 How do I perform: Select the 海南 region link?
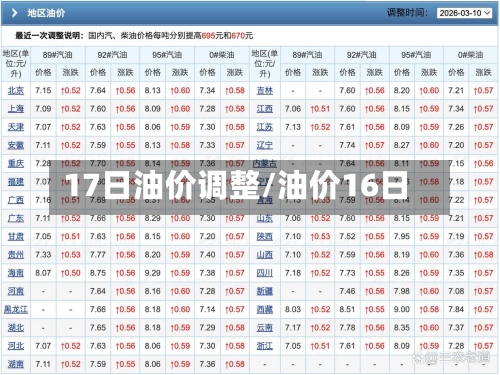[x=16, y=273]
